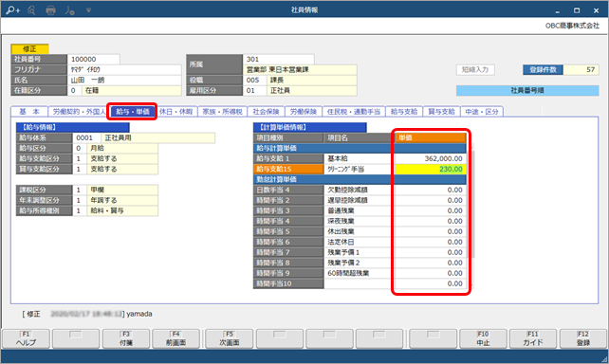609x364 pixels.
Task: Click the 短縮入力 button
Action: click(x=475, y=70)
